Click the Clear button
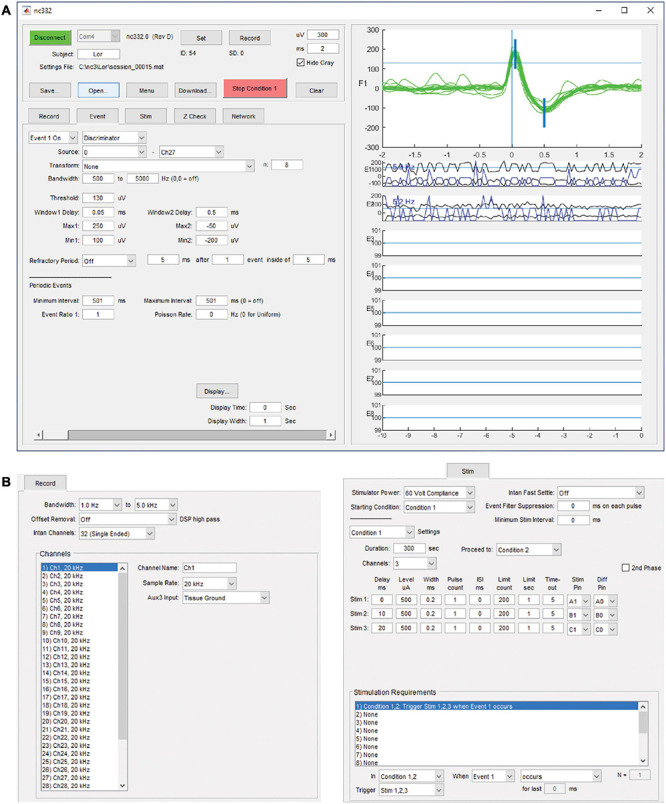Viewport: 666px width, 804px height. click(316, 90)
